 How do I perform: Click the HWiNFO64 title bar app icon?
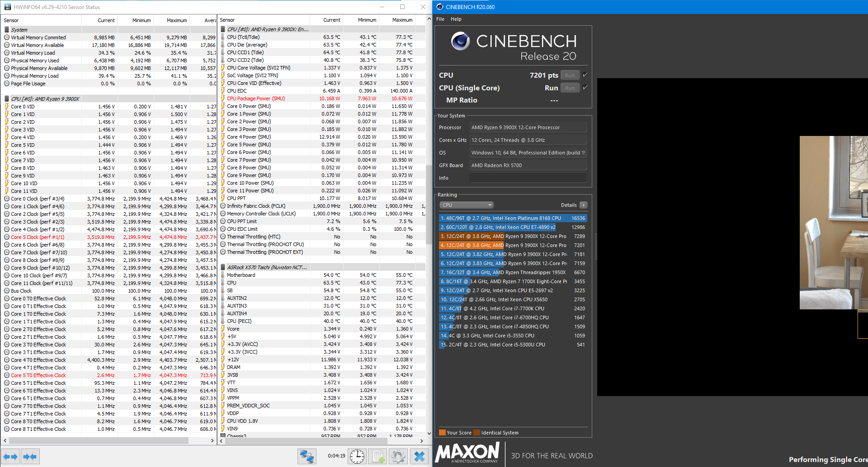click(8, 7)
